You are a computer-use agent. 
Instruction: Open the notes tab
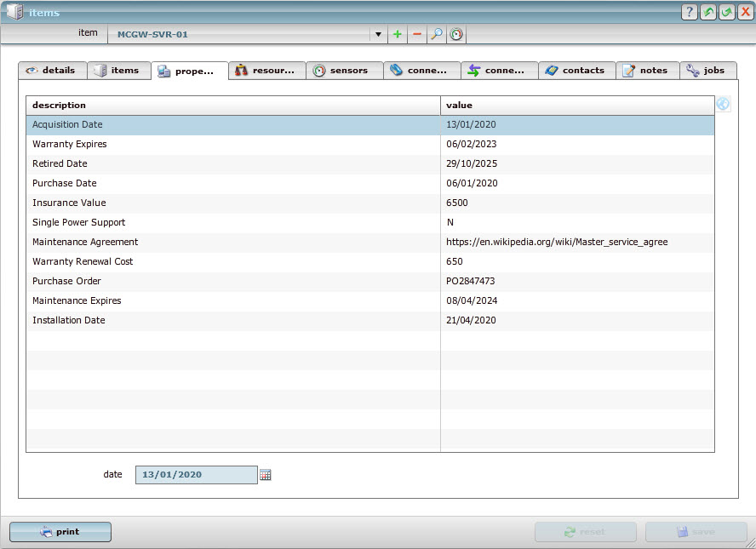click(647, 71)
